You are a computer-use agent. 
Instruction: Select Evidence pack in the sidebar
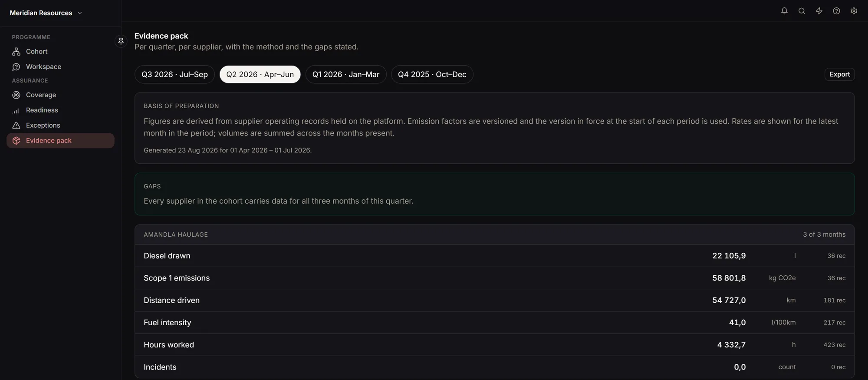(x=60, y=141)
